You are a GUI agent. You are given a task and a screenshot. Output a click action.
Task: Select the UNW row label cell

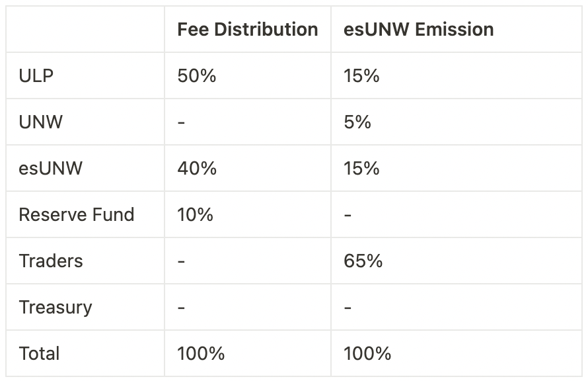(x=40, y=122)
